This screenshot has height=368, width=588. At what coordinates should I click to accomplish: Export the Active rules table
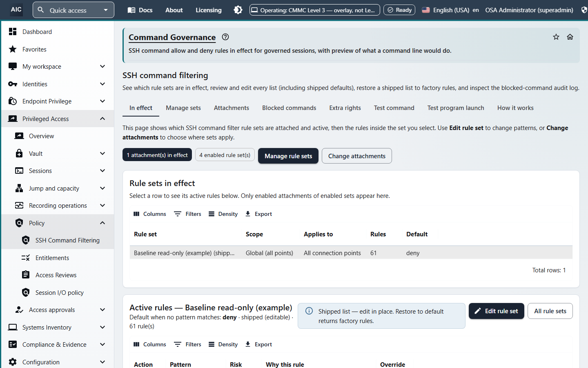(x=258, y=344)
